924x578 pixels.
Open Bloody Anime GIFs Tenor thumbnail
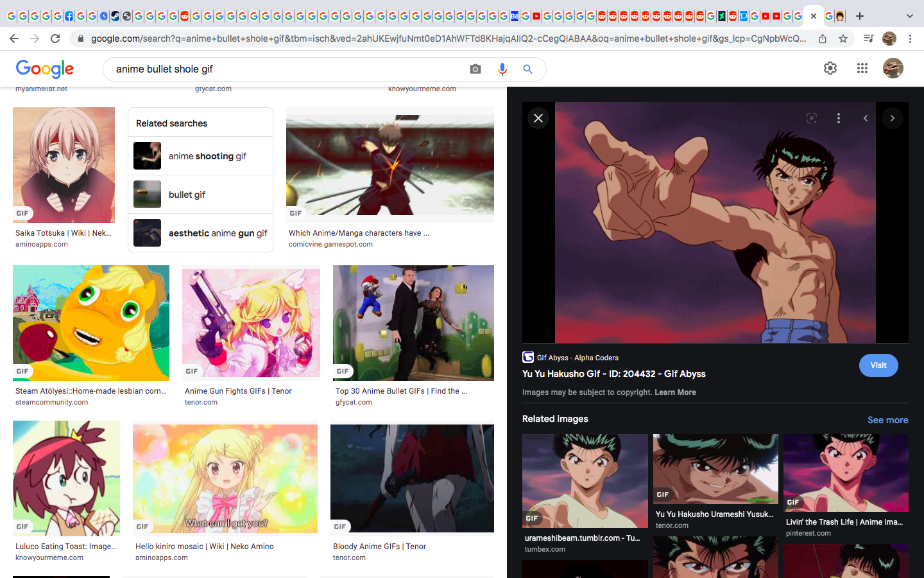(x=412, y=478)
